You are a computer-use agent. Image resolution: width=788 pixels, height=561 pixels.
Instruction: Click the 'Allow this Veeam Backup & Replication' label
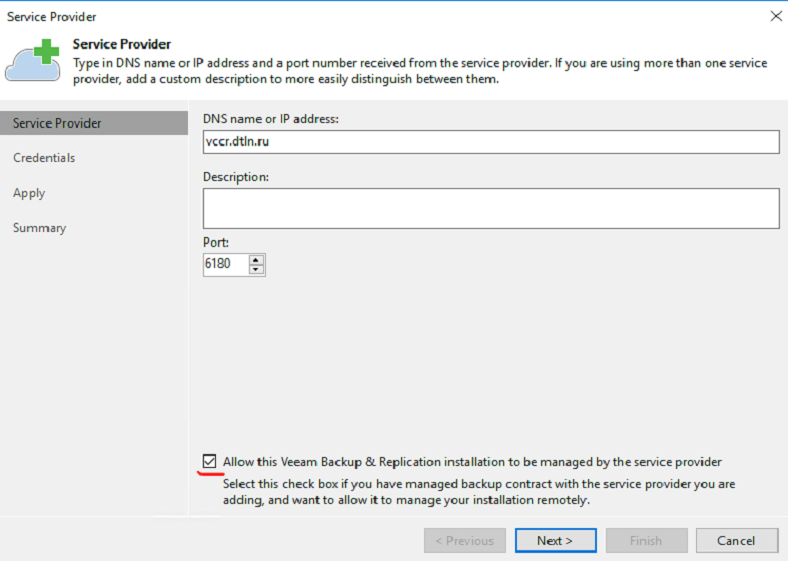(472, 461)
